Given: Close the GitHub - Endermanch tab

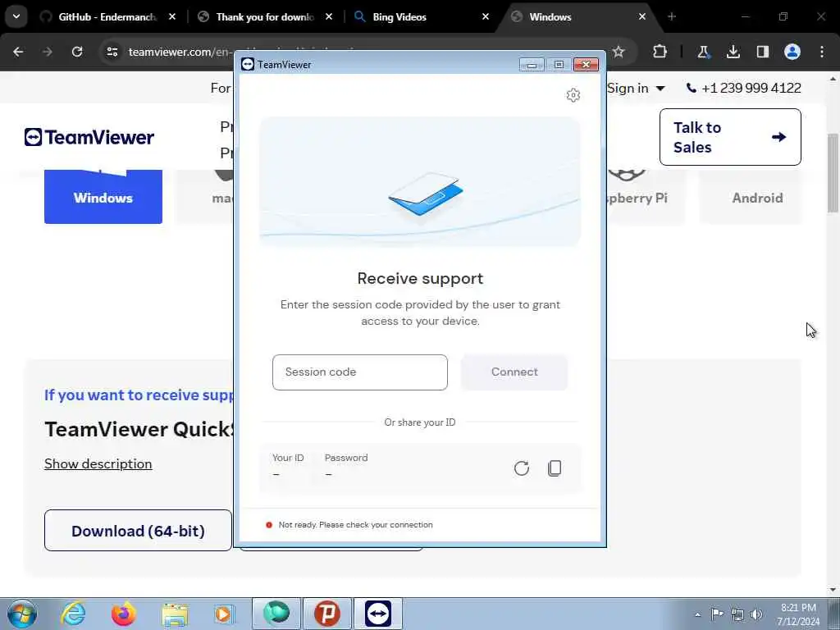Looking at the screenshot, I should tap(172, 17).
